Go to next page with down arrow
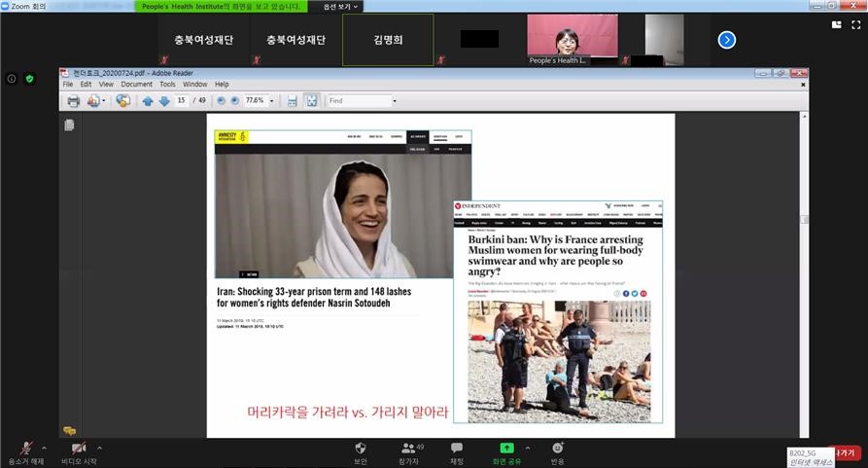Viewport: 868px width, 468px height. (x=164, y=101)
